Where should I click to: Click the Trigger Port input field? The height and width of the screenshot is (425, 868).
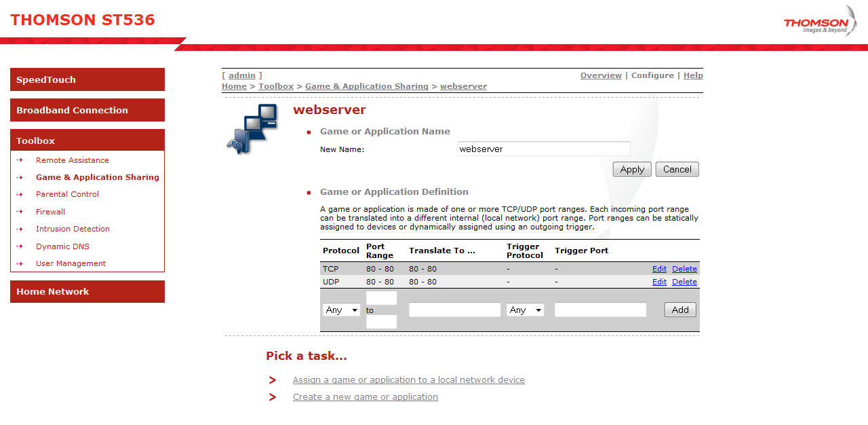pos(600,310)
